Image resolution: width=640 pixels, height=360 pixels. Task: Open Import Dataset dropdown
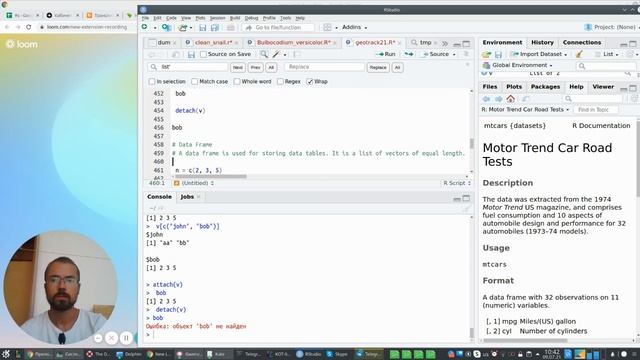click(539, 54)
